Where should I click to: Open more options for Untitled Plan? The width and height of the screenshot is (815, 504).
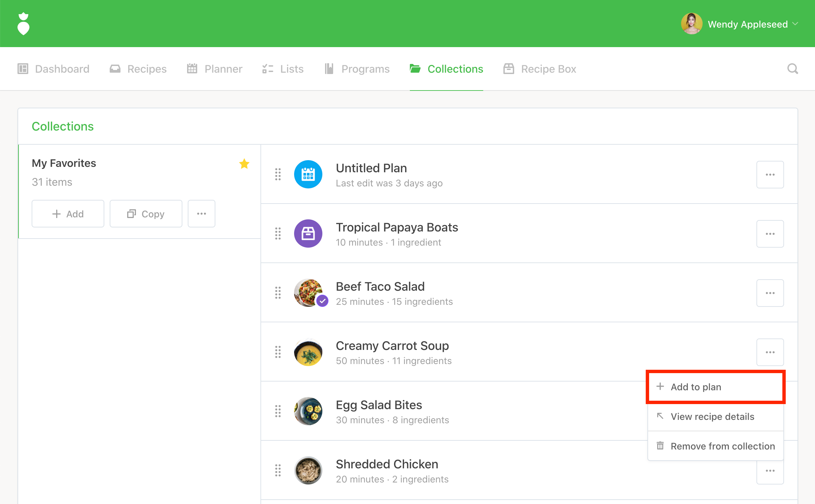(x=770, y=175)
